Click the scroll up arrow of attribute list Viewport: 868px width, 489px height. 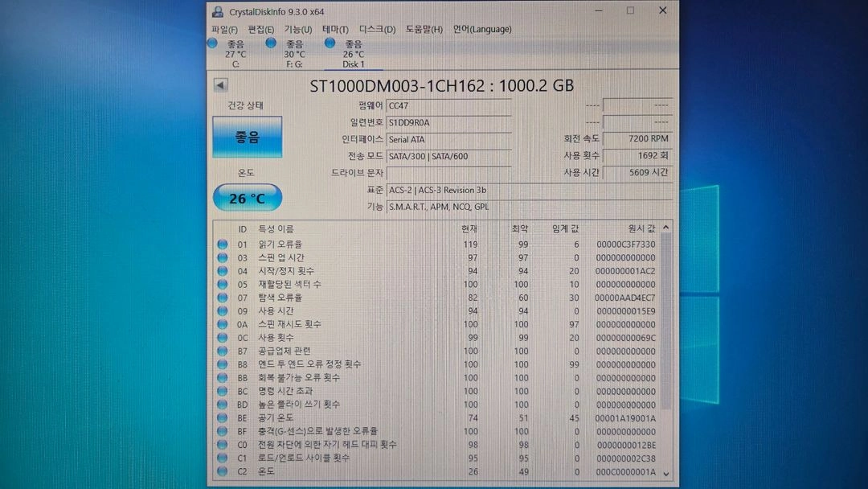[x=666, y=228]
